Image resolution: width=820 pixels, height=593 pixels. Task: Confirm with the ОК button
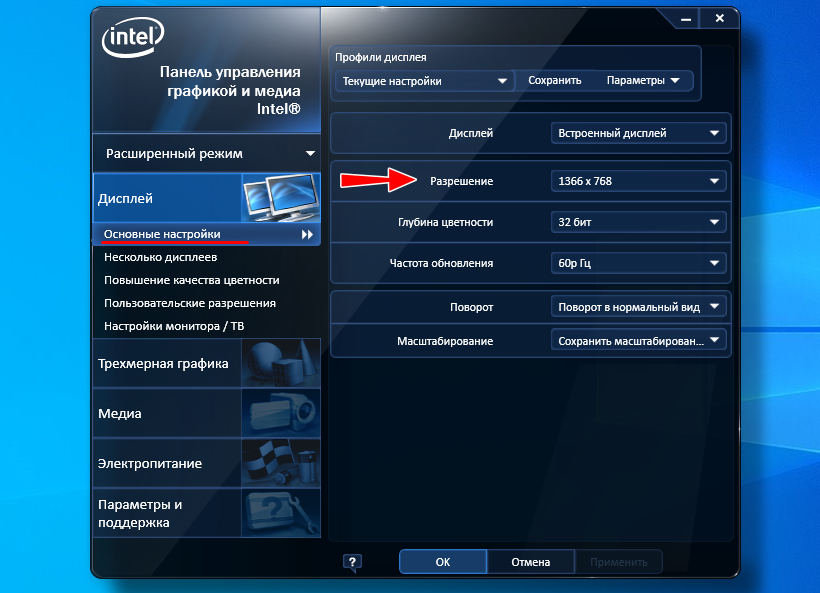[x=443, y=562]
